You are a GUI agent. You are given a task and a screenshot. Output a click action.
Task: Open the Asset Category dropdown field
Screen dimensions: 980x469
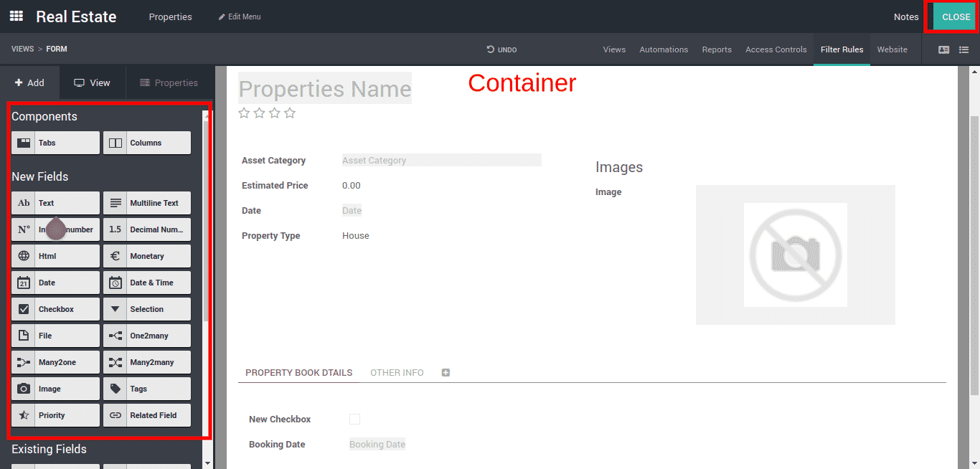(441, 161)
